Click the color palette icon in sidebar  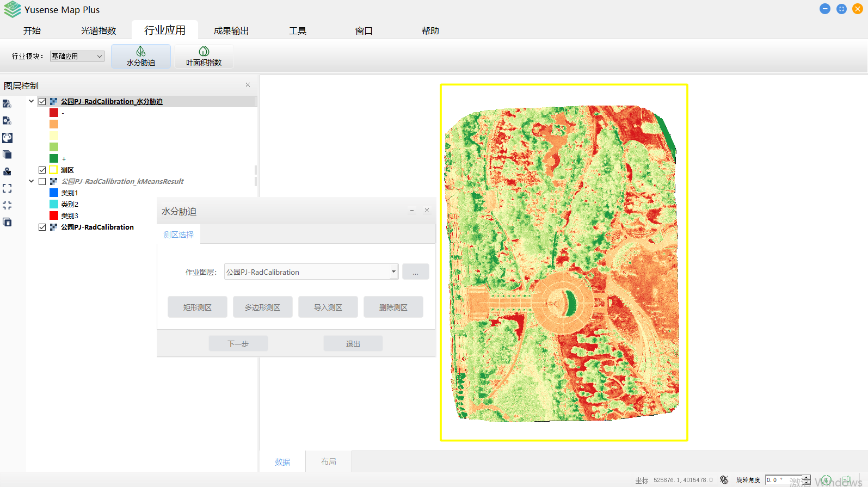click(x=7, y=138)
